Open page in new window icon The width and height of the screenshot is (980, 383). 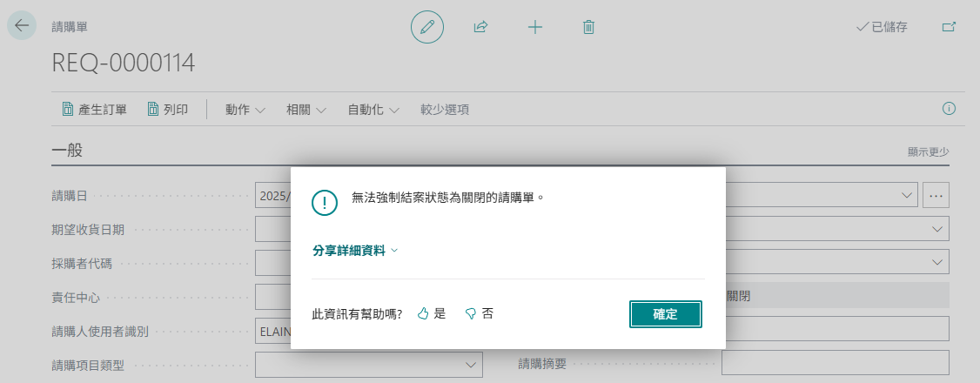[949, 27]
